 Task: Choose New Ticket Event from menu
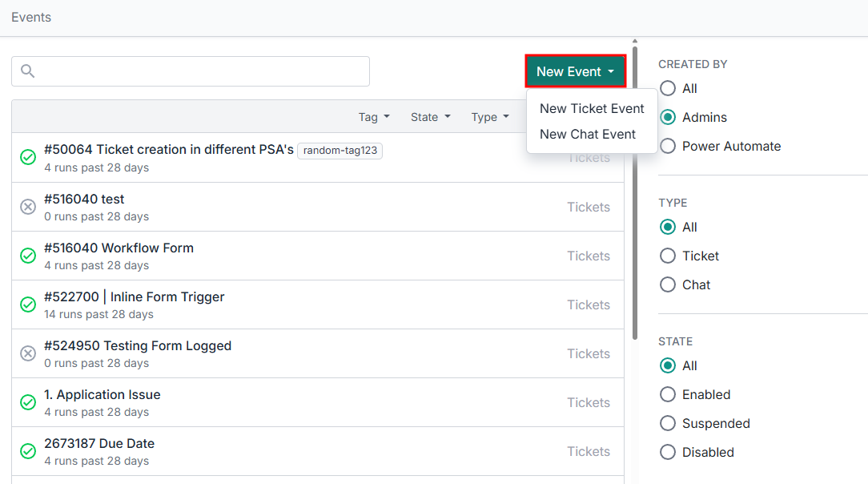click(x=592, y=108)
